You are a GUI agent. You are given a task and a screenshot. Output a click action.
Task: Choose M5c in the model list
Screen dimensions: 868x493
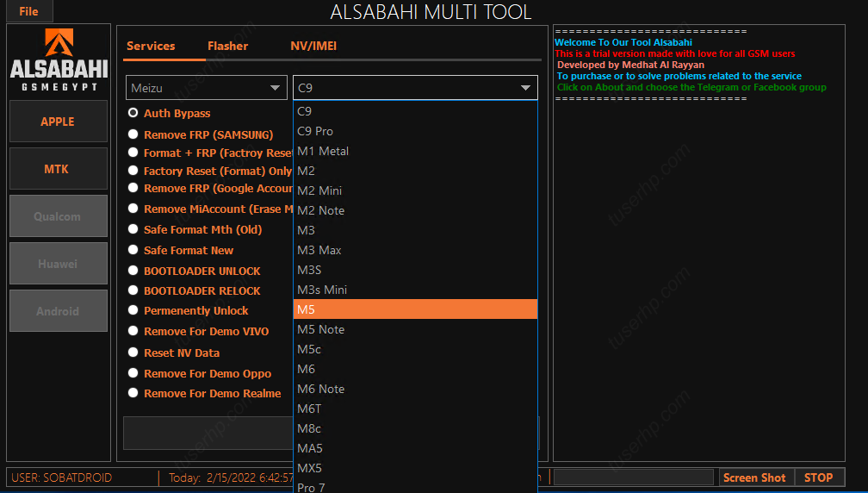click(415, 350)
